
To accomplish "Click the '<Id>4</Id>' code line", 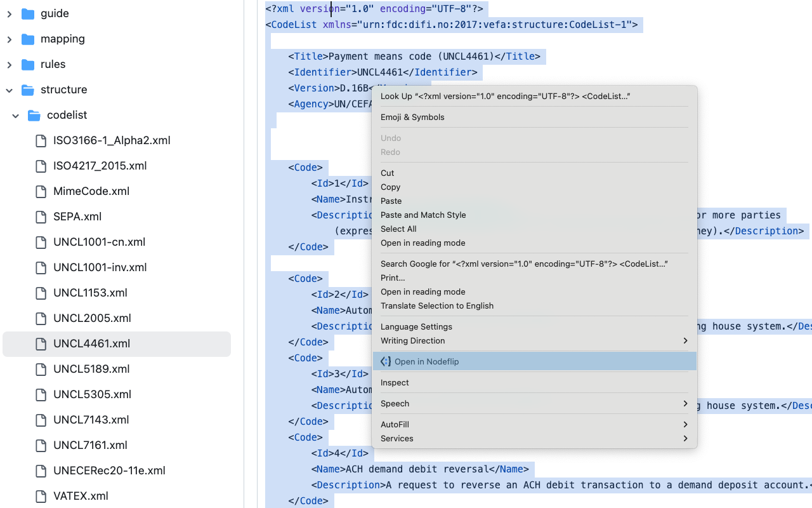I will coord(339,453).
